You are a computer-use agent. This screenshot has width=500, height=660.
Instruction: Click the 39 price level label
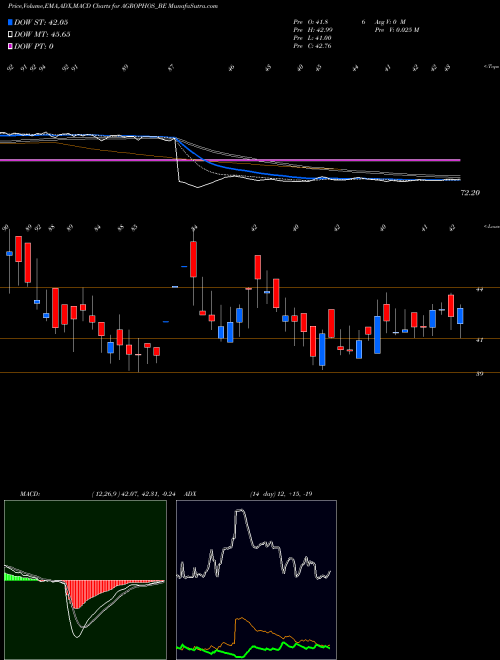(479, 373)
